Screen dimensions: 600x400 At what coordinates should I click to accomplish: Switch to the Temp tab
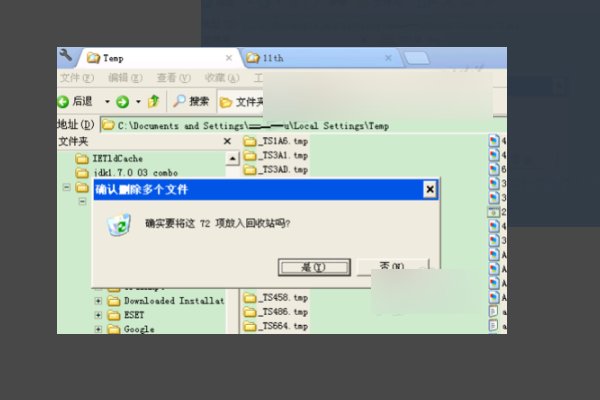click(161, 58)
